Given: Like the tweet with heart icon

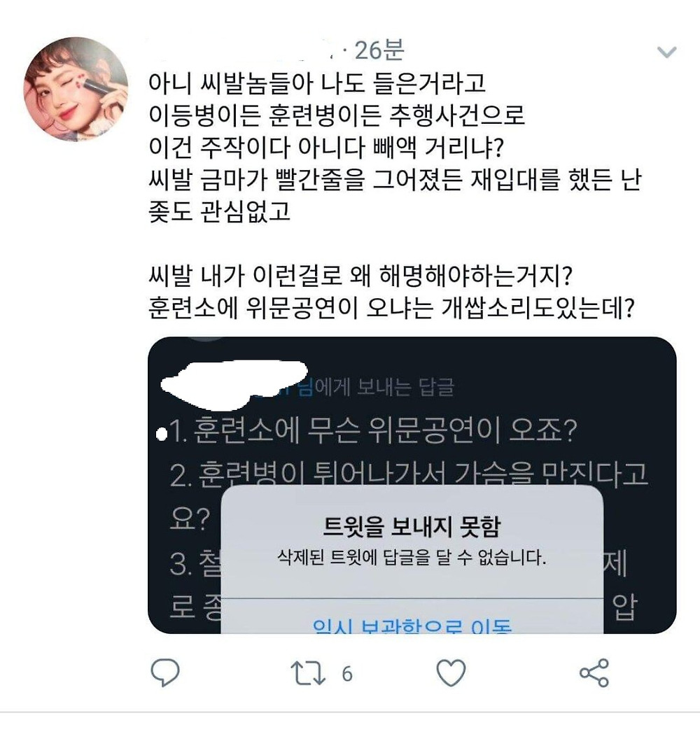Looking at the screenshot, I should coord(451,672).
